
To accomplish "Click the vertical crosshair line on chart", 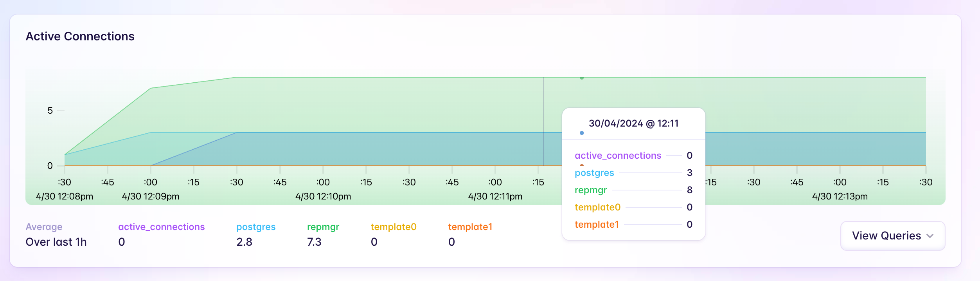I will (x=544, y=118).
